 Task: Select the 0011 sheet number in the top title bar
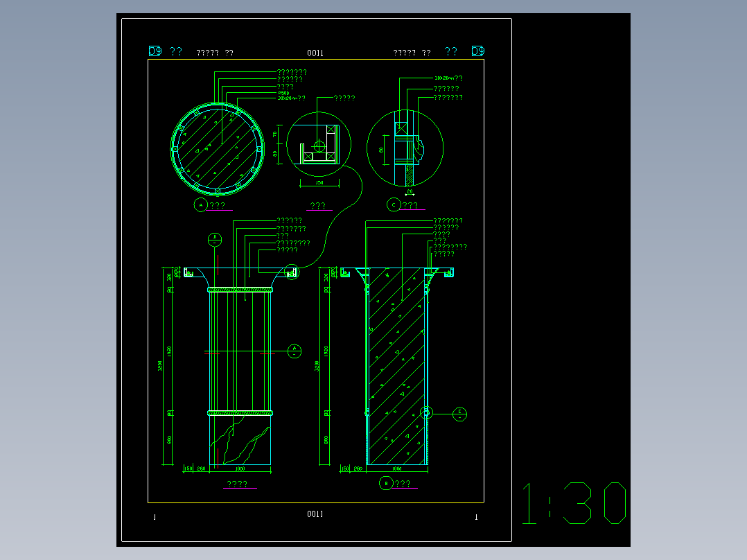click(315, 53)
